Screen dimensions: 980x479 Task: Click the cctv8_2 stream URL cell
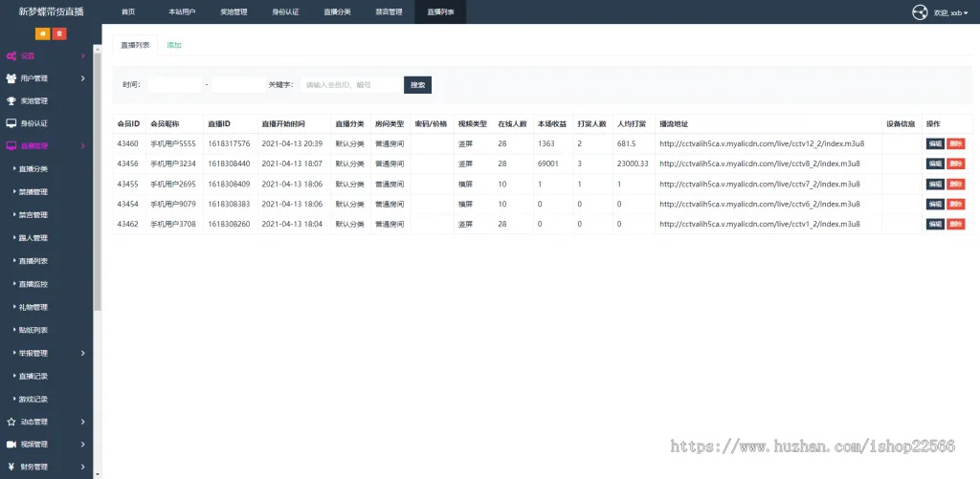click(x=759, y=163)
